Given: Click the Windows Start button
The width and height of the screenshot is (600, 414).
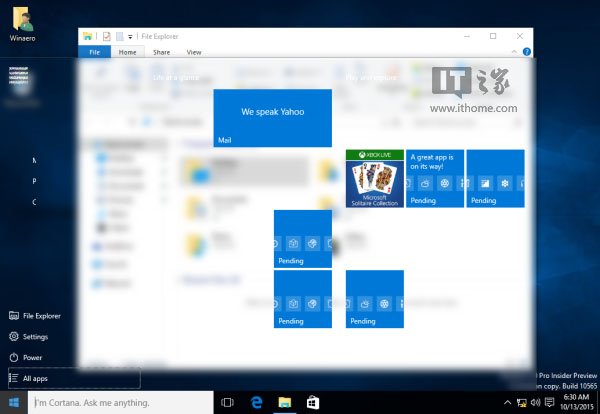Looking at the screenshot, I should (x=13, y=403).
